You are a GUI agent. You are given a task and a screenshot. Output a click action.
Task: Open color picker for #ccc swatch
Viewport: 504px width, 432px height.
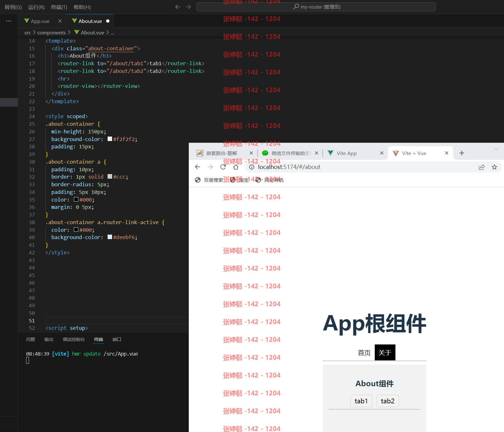click(110, 176)
